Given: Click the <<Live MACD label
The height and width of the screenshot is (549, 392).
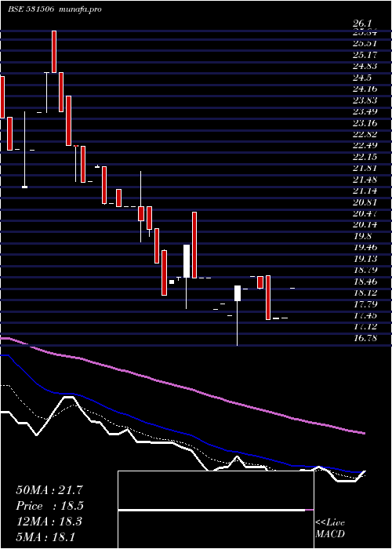Looking at the screenshot, I should coord(330,529).
